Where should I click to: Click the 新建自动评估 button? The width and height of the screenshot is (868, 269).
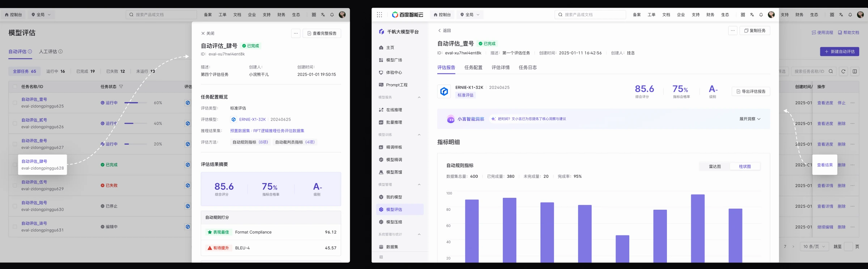click(x=839, y=52)
